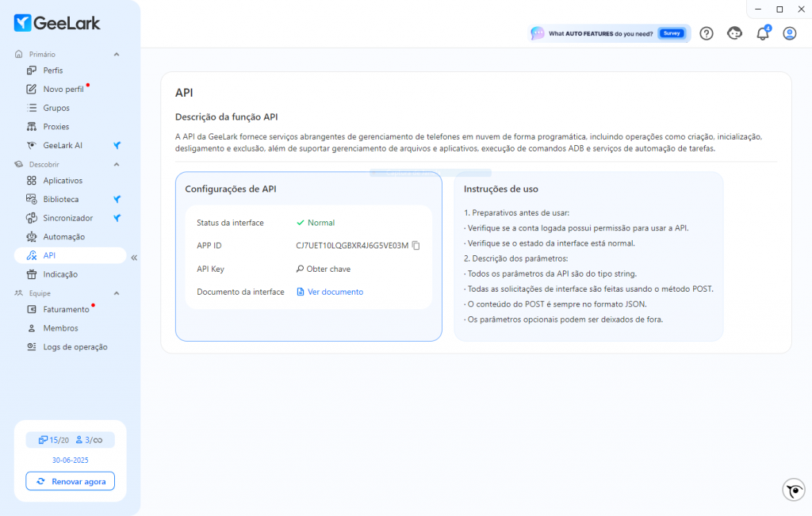Click the Equipe group icon
Viewport: 812px width, 516px height.
(x=19, y=293)
